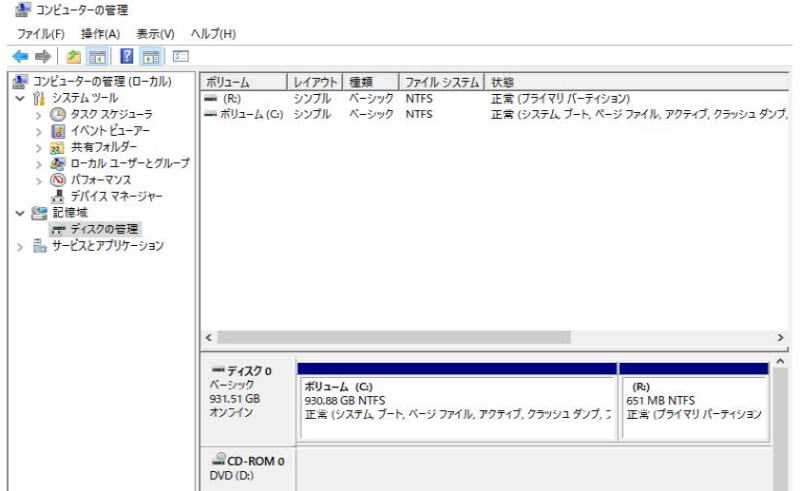Select Performance (パフォーマンス) tree item
Image resolution: width=800 pixels, height=491 pixels.
[x=100, y=180]
